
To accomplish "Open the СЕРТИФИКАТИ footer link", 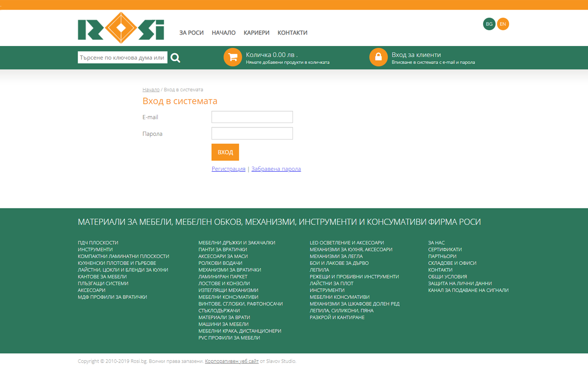I will click(x=445, y=249).
